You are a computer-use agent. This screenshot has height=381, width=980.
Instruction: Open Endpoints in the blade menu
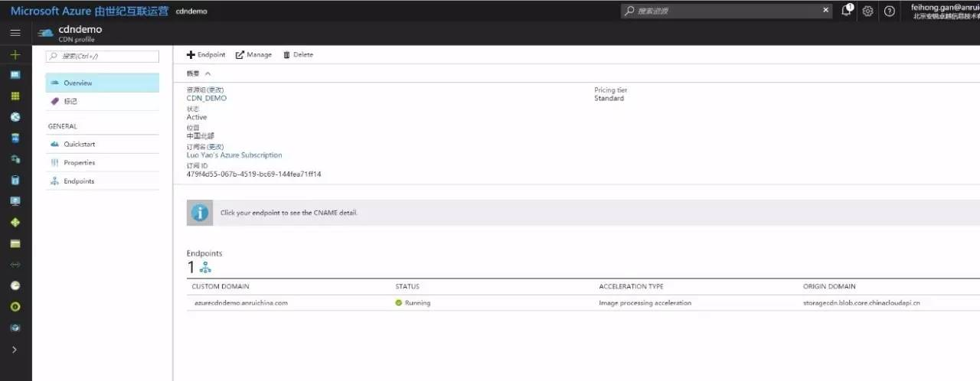pos(103,181)
